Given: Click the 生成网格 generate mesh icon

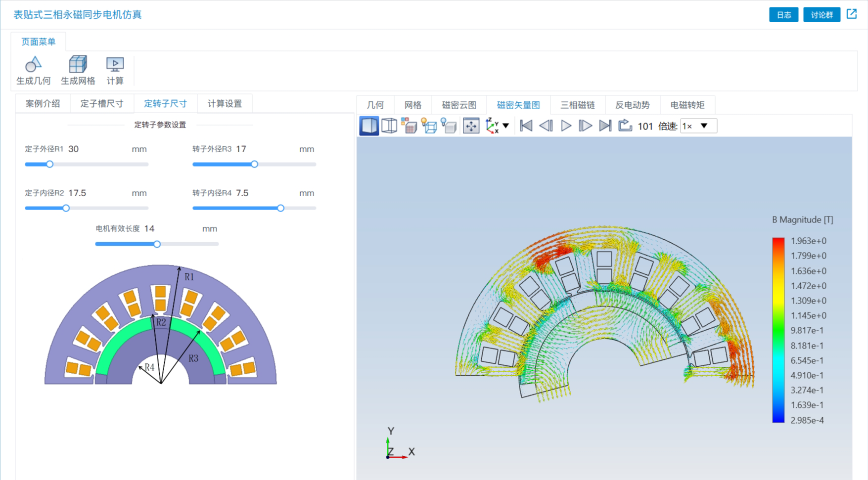Looking at the screenshot, I should coord(78,64).
